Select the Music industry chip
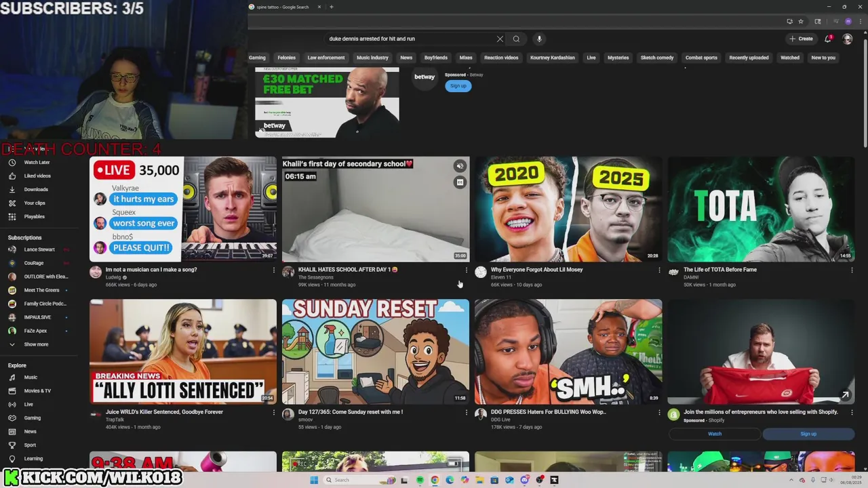 click(372, 58)
